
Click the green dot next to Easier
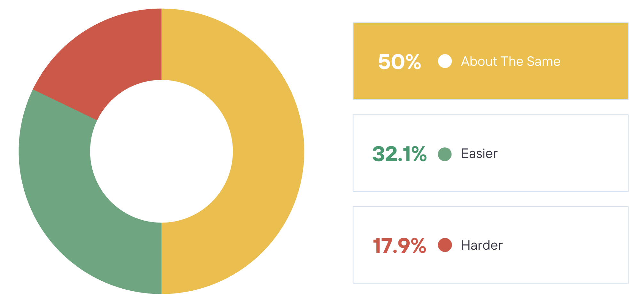(x=445, y=154)
